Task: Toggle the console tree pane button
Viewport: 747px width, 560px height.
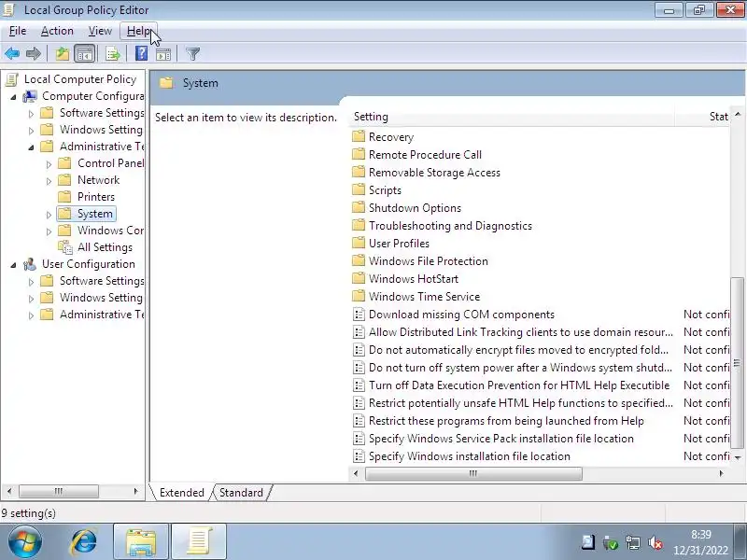Action: pos(85,54)
